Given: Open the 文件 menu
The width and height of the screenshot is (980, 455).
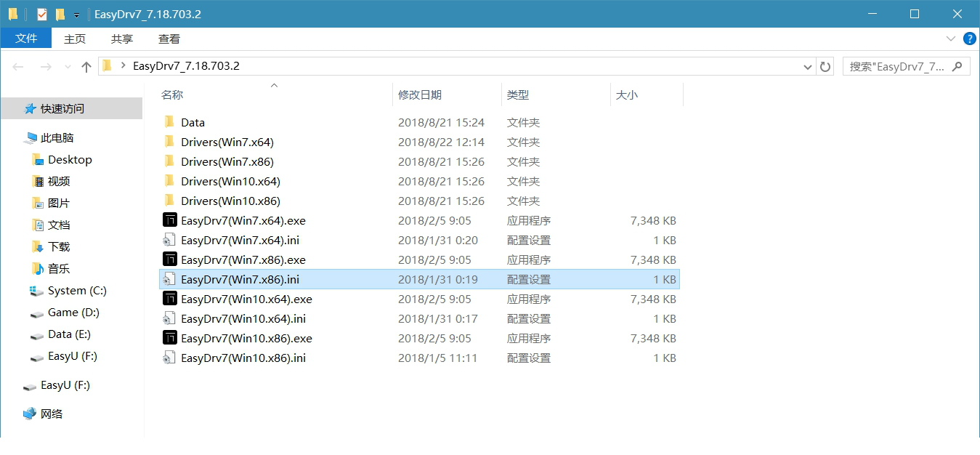Looking at the screenshot, I should [26, 39].
